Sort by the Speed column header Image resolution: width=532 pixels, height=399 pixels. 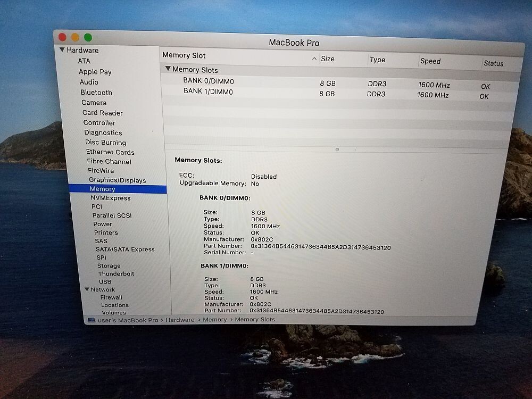coord(430,61)
